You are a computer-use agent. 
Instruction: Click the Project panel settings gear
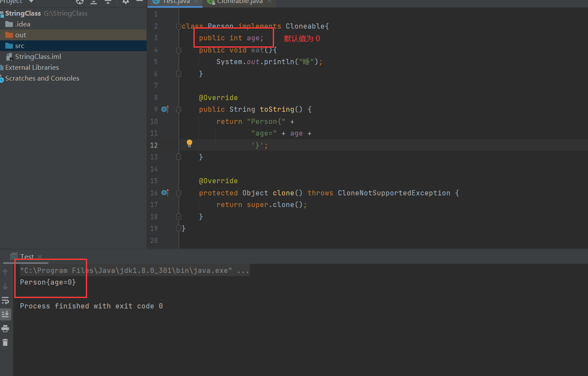(x=126, y=2)
